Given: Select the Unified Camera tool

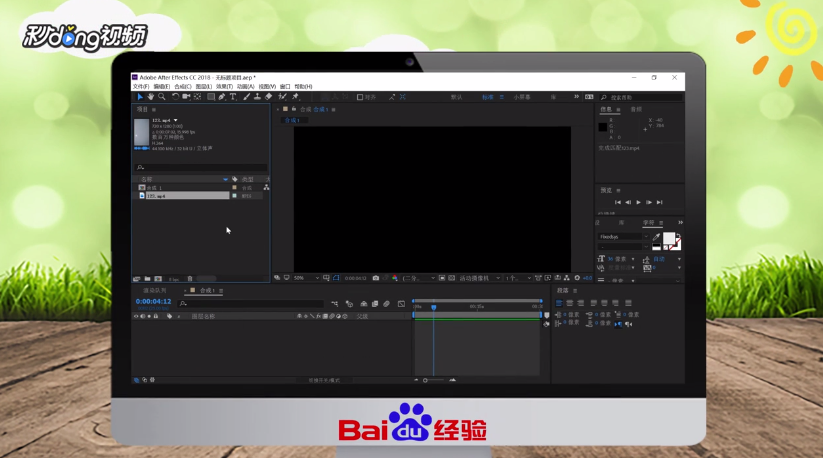Looking at the screenshot, I should [186, 97].
